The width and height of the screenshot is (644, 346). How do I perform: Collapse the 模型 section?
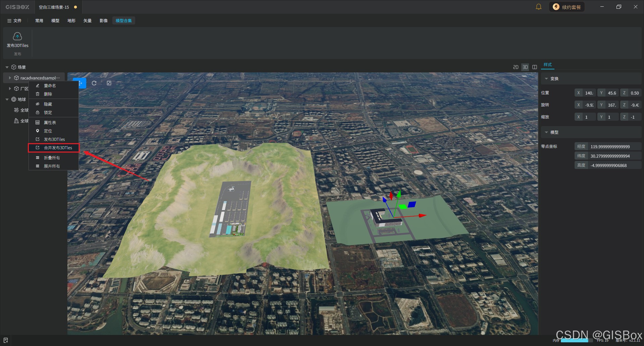click(546, 132)
